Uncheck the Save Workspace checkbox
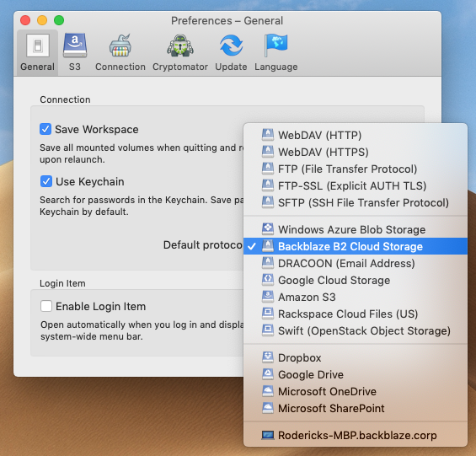The height and width of the screenshot is (456, 476). (45, 129)
